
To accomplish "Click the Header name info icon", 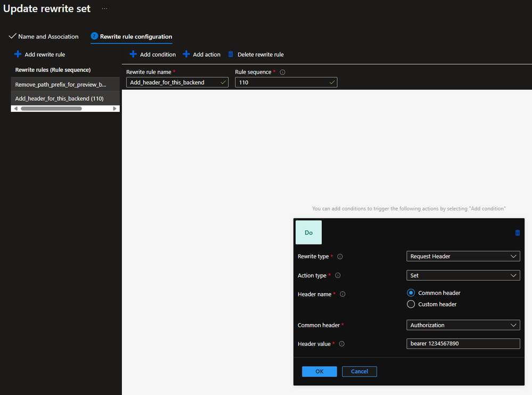I will (342, 294).
